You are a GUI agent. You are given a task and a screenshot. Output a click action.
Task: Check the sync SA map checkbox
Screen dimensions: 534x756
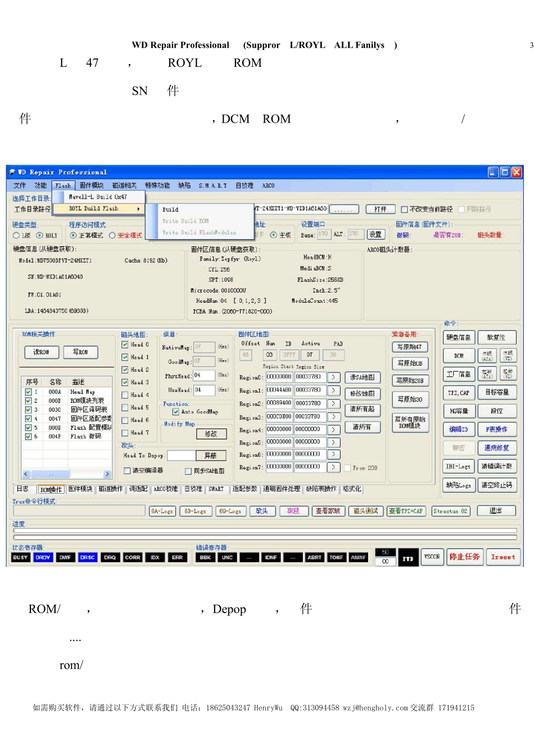coord(188,471)
